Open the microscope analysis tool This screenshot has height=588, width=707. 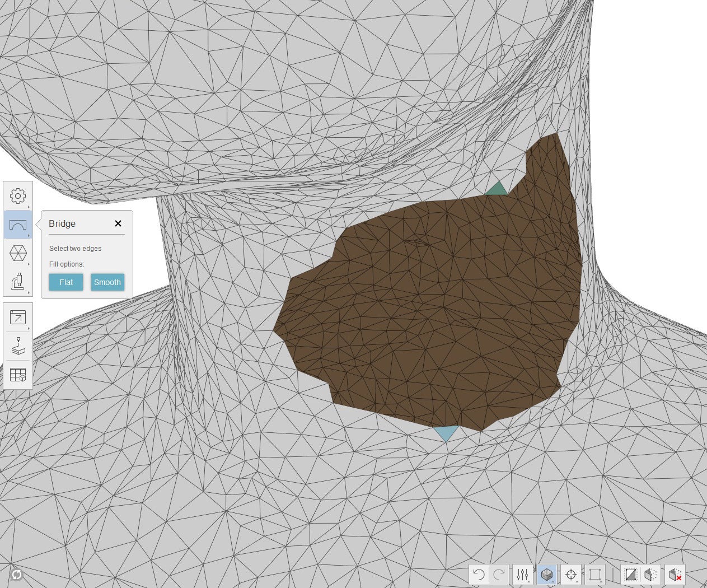[x=18, y=282]
